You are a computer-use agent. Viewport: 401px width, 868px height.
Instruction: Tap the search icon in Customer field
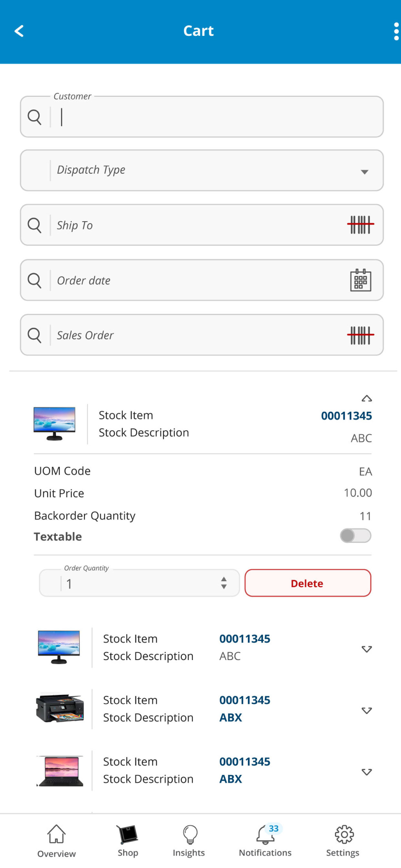34,117
